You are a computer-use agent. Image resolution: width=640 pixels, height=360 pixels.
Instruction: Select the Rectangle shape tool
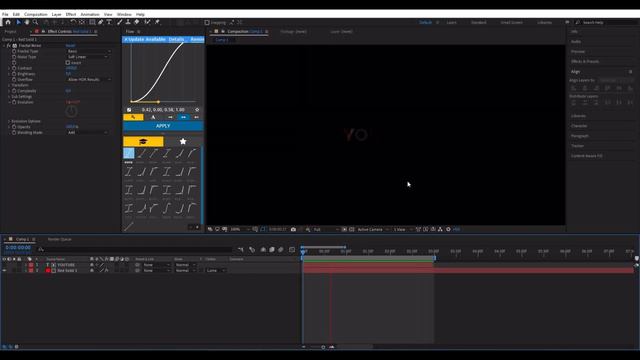[92, 22]
